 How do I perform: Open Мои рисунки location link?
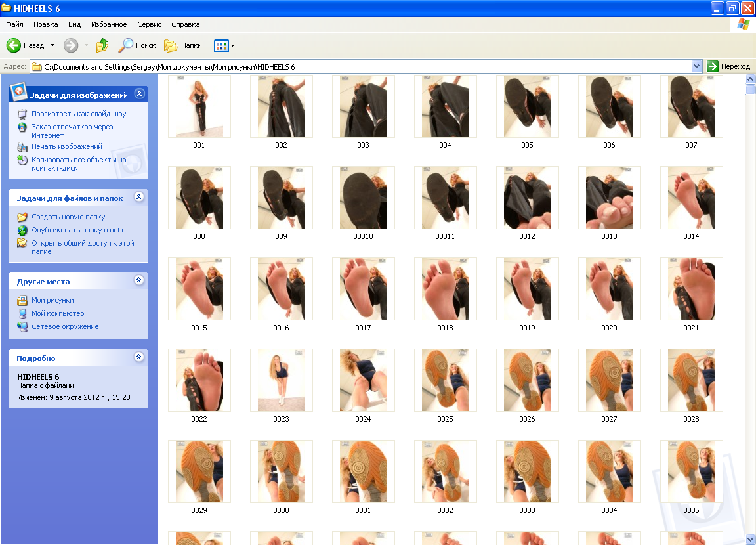point(53,300)
